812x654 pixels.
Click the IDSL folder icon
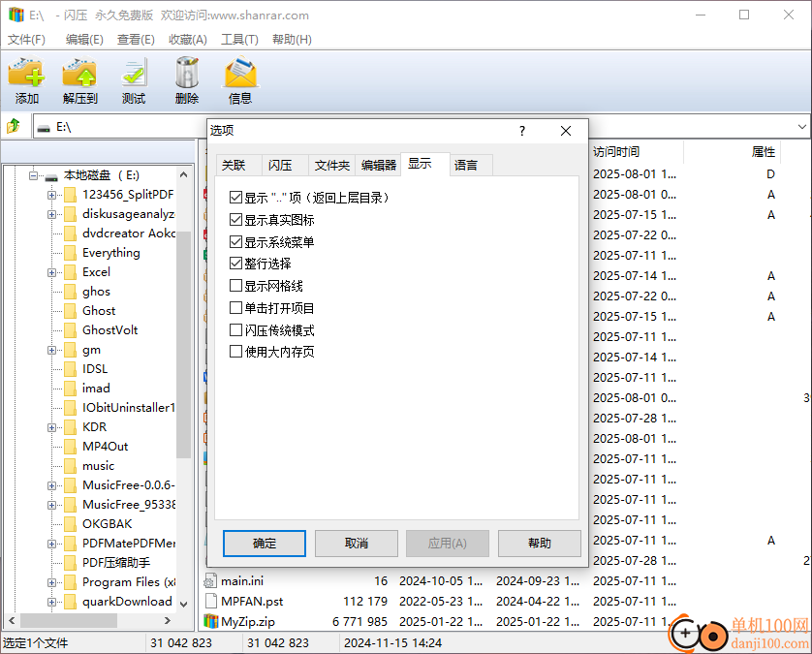pos(70,369)
